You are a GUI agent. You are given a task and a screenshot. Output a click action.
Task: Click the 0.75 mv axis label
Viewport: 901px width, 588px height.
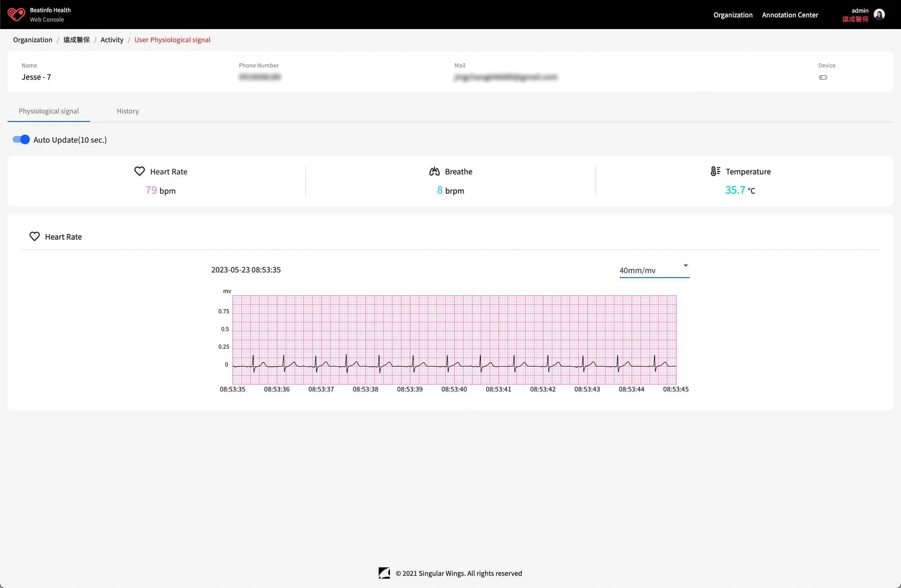point(224,311)
